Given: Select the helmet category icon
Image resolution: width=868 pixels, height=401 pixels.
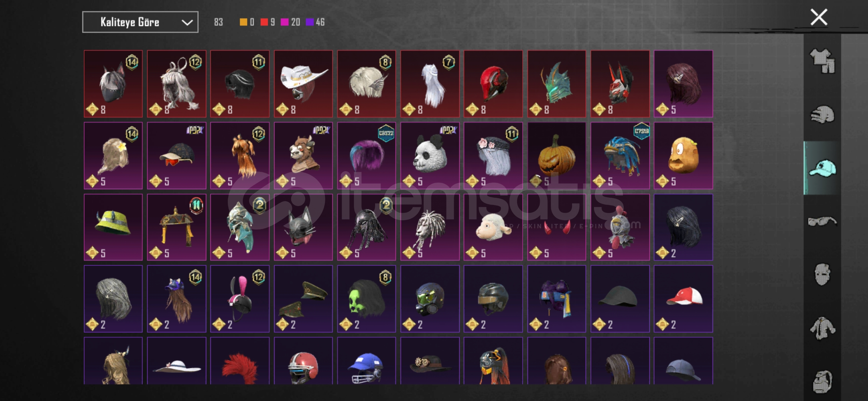Looking at the screenshot, I should pyautogui.click(x=822, y=115).
